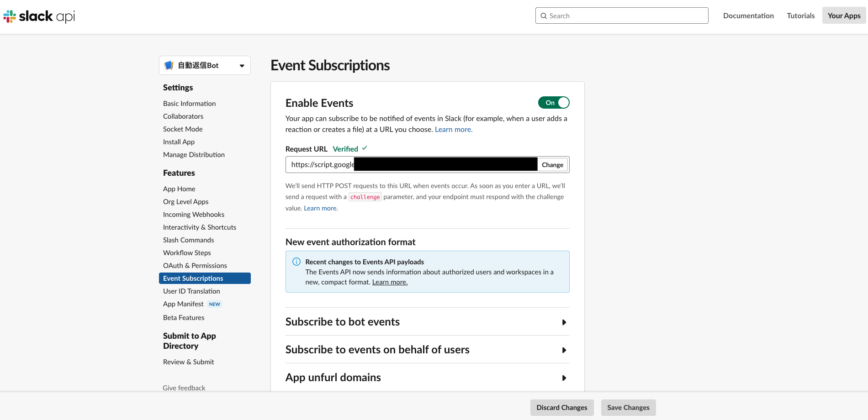Viewport: 868px width, 420px height.
Task: Click the info icon in the payloads notice
Action: click(296, 261)
